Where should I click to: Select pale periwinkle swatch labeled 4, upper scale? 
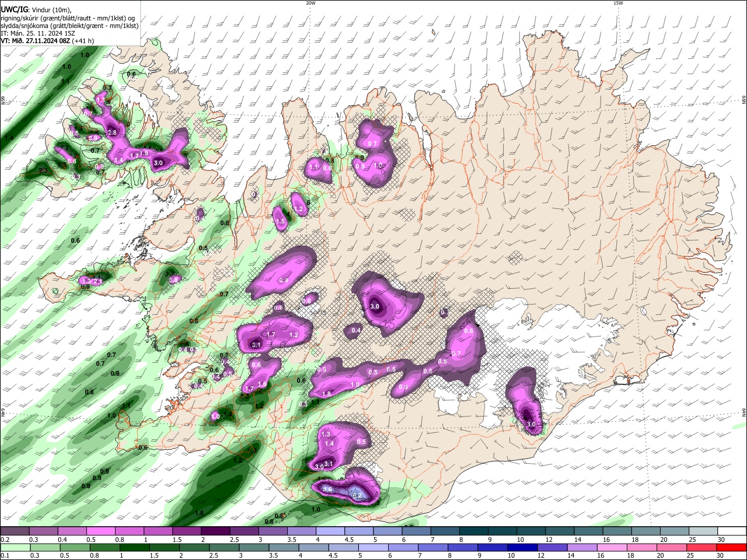[330, 531]
